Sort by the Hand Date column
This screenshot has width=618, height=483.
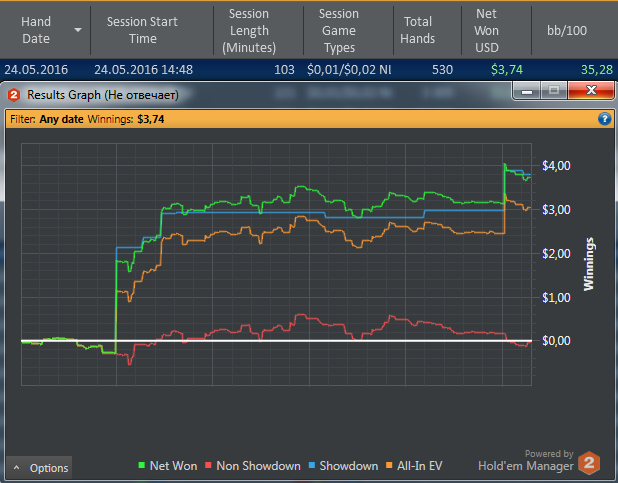pyautogui.click(x=36, y=30)
